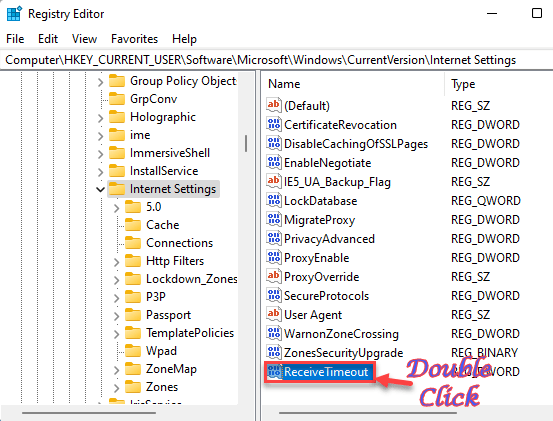The image size is (553, 421).
Task: Click the registry path address bar
Action: pos(276,60)
